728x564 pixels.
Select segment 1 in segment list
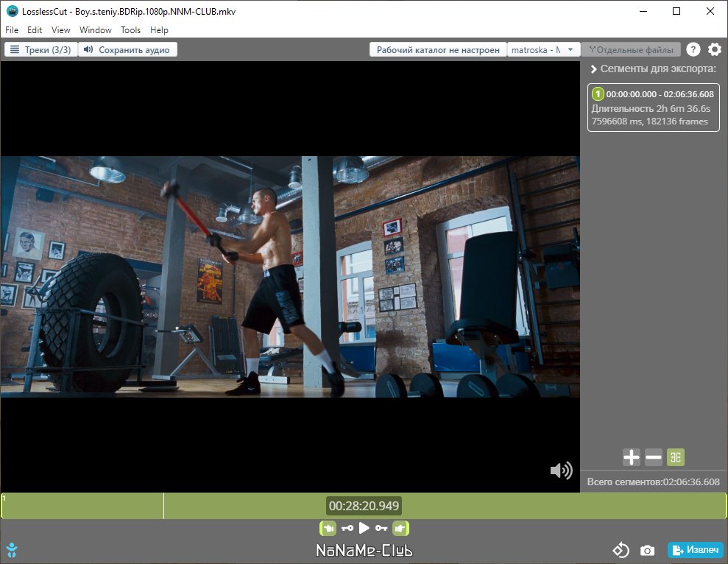[x=653, y=107]
